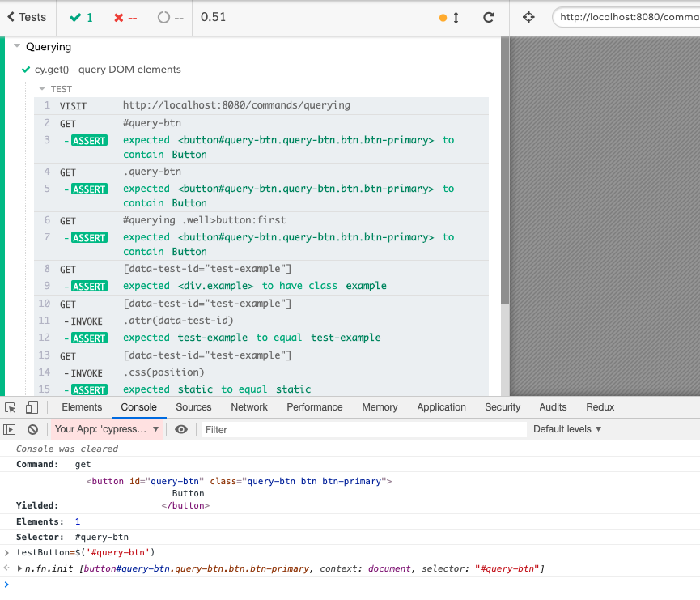Click the ASSERT badge on row 3

pos(89,141)
